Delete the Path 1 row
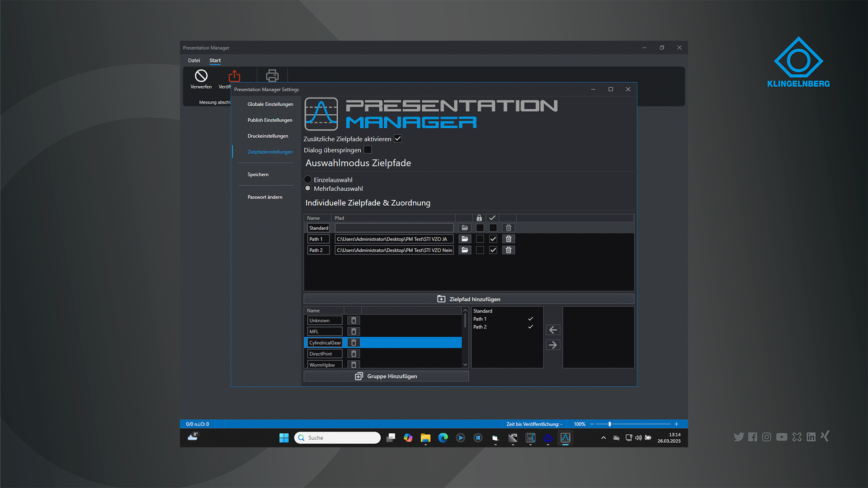Viewport: 868px width, 488px height. [509, 239]
